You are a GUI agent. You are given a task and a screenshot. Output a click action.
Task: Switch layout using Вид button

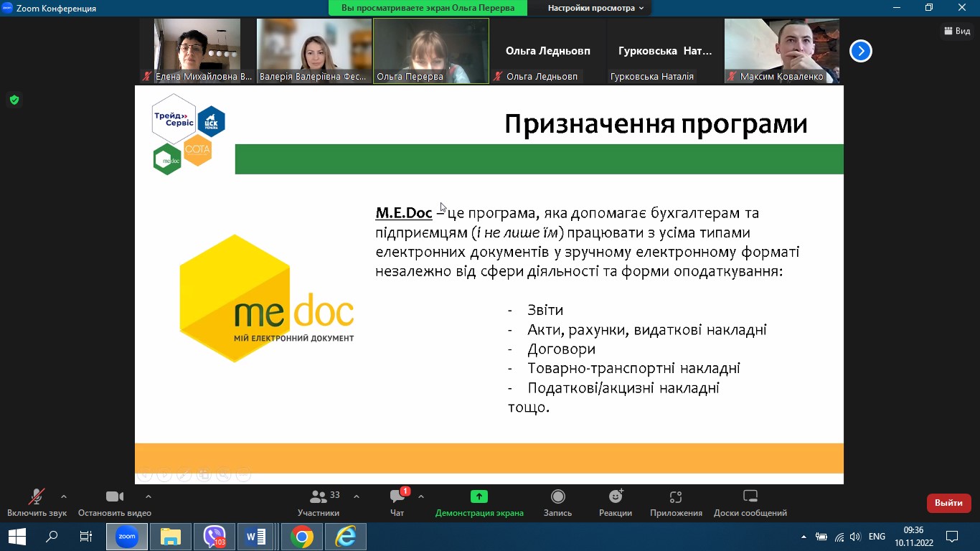pos(958,31)
